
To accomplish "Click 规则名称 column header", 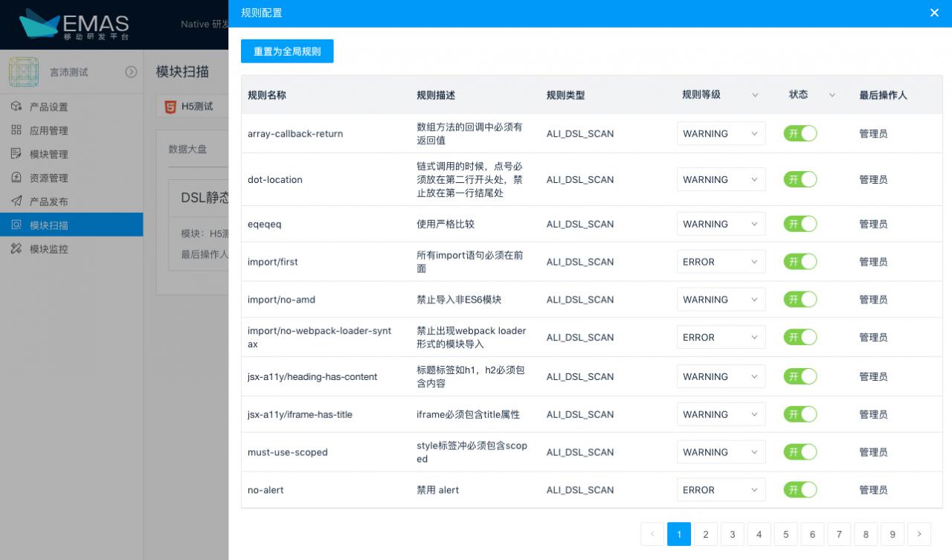I will (x=267, y=95).
